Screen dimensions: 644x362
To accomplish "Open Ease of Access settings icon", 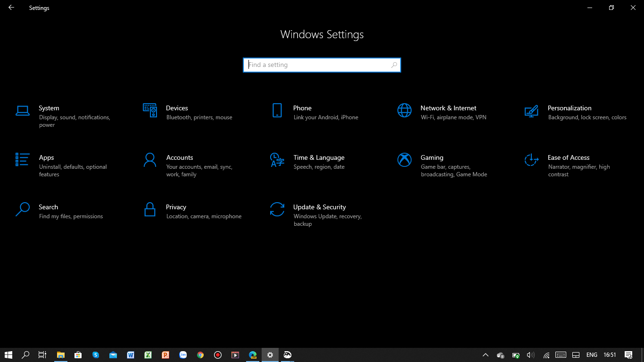I will 532,160.
